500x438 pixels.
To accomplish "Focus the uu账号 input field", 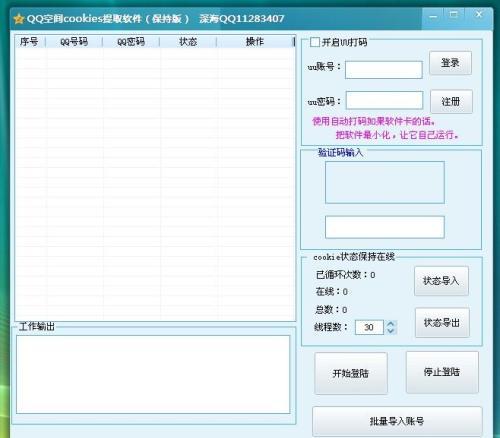I will [384, 70].
